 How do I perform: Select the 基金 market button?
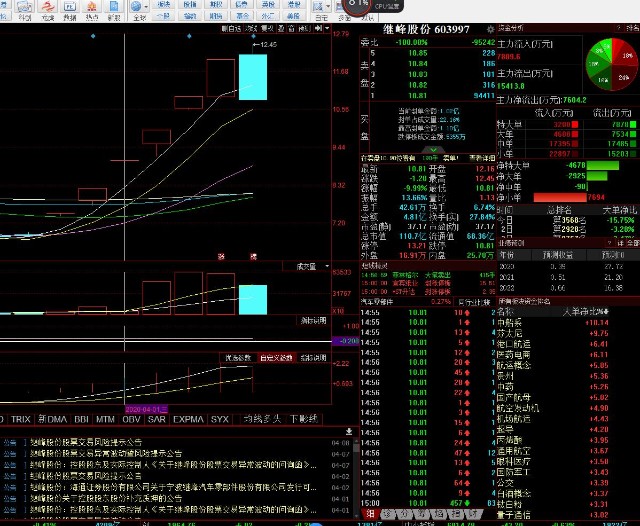click(242, 16)
